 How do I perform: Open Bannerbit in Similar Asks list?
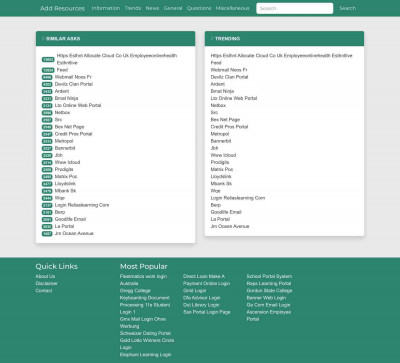(65, 148)
